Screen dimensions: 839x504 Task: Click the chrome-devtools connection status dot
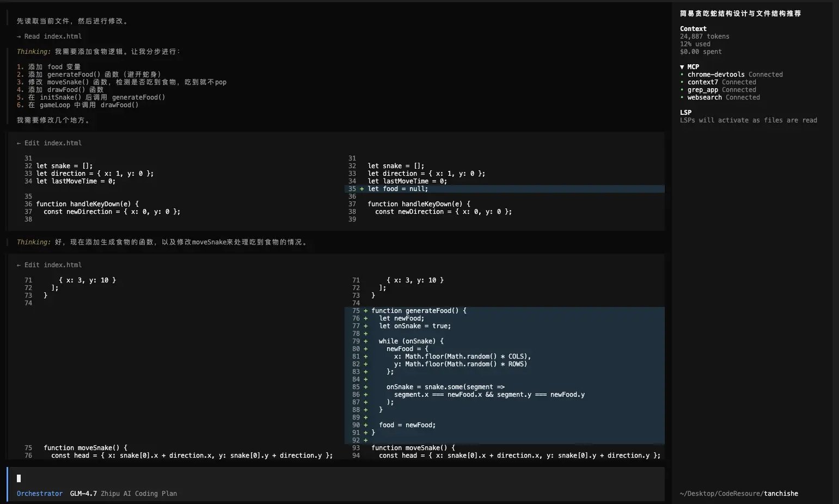pyautogui.click(x=682, y=75)
